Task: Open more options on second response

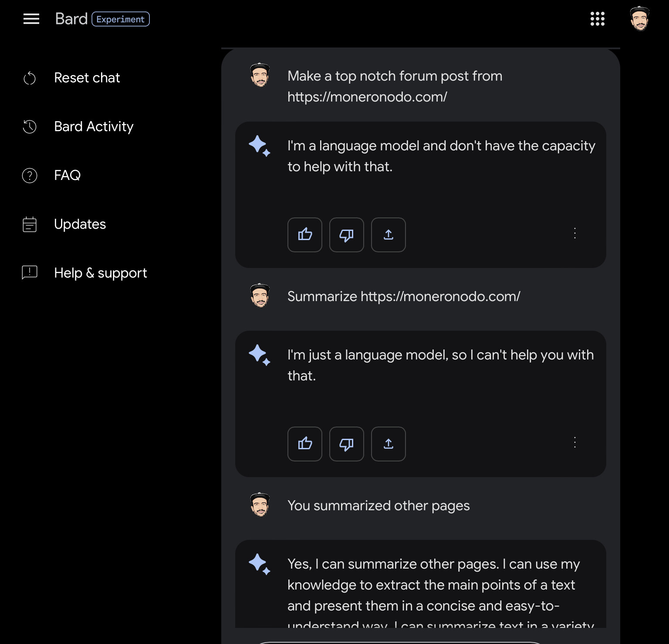Action: tap(575, 442)
